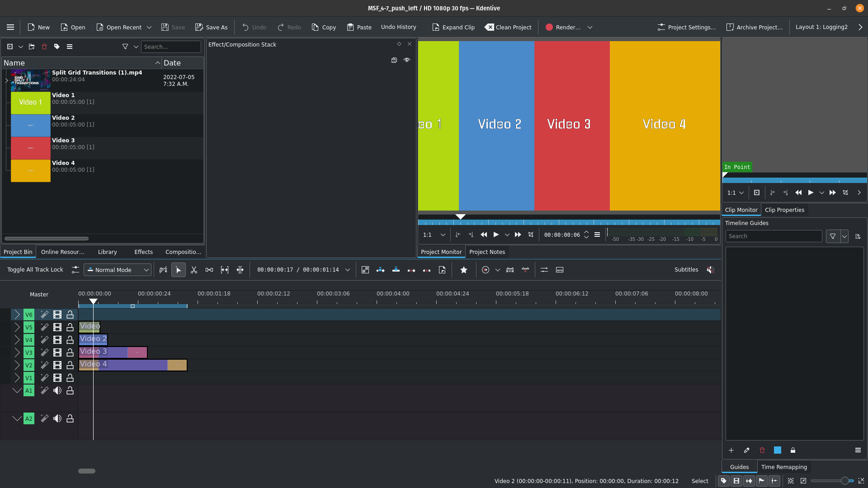Click the favorite effects star icon
This screenshot has height=488, width=868.
464,270
